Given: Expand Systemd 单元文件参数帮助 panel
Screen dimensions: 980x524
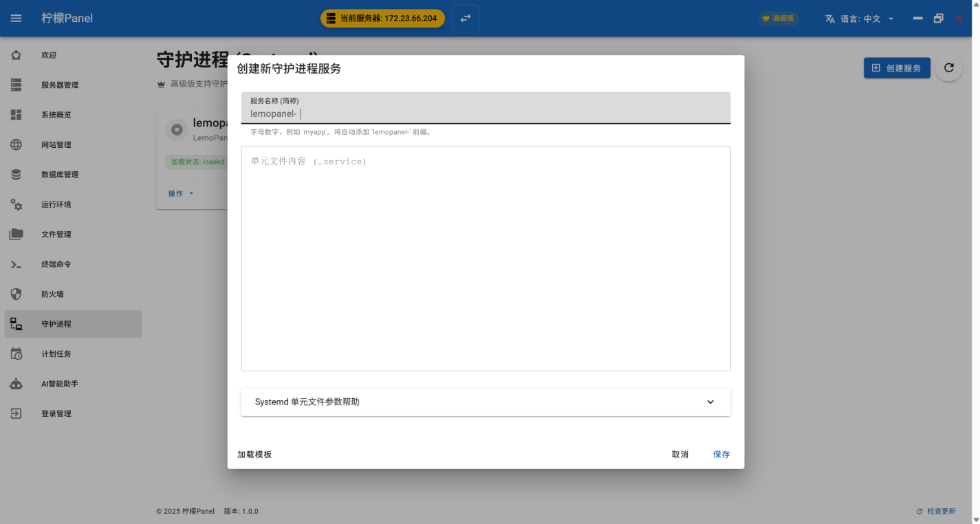Looking at the screenshot, I should (486, 402).
